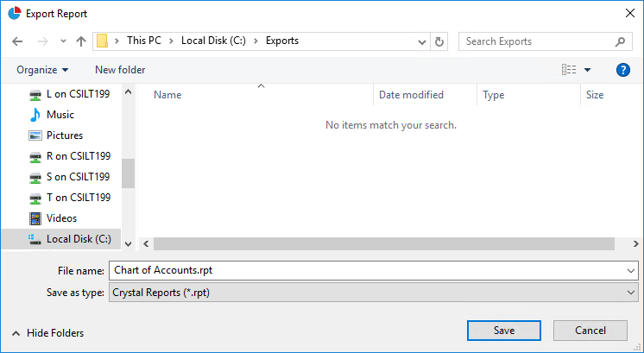Open the Organize menu
This screenshot has width=644, height=353.
pyautogui.click(x=41, y=70)
